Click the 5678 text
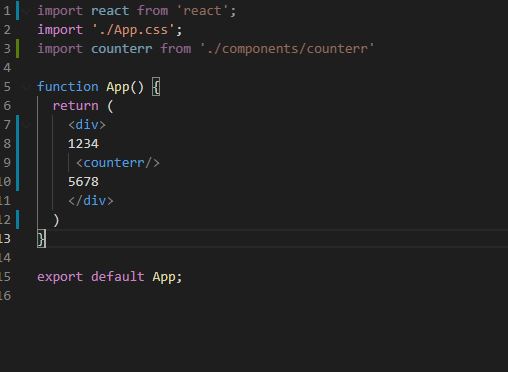 tap(83, 182)
